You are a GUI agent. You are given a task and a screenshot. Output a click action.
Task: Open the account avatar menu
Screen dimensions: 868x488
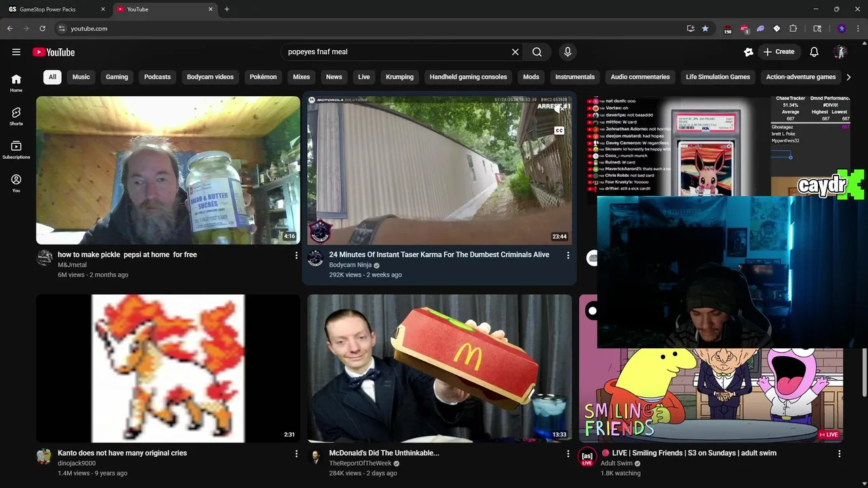(x=841, y=52)
